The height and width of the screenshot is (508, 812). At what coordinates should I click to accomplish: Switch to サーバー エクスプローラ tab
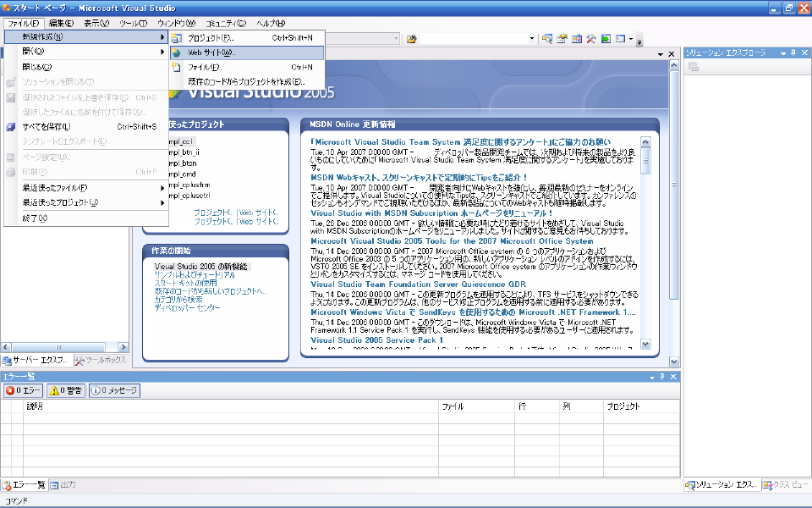point(36,361)
